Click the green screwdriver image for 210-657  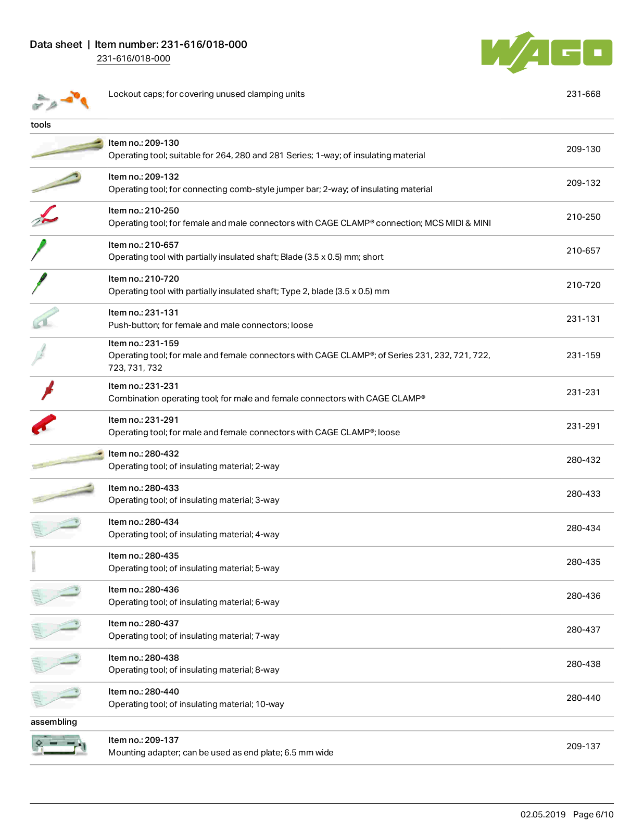point(39,250)
